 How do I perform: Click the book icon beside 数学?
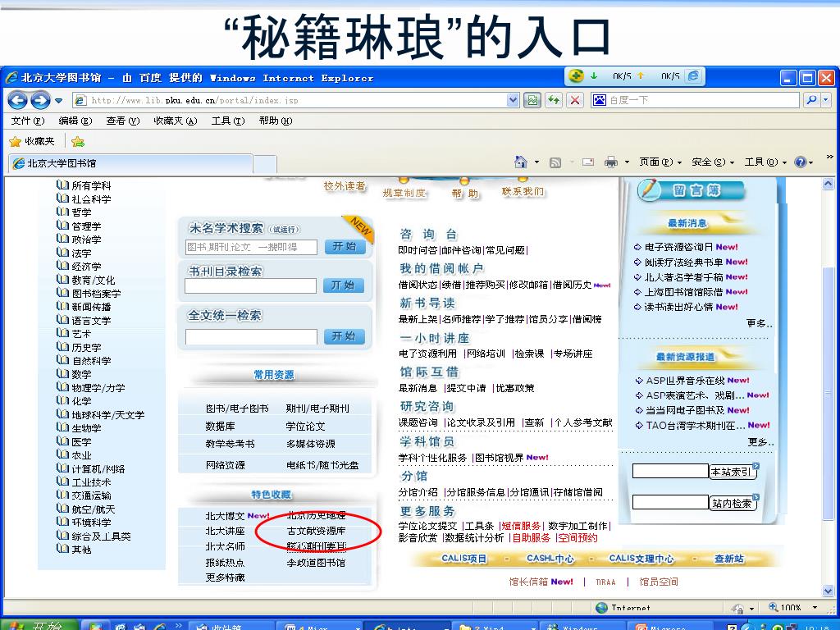tap(62, 373)
